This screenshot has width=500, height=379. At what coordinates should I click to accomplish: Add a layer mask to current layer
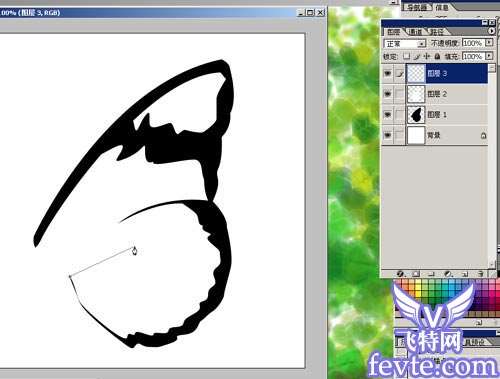coord(416,274)
